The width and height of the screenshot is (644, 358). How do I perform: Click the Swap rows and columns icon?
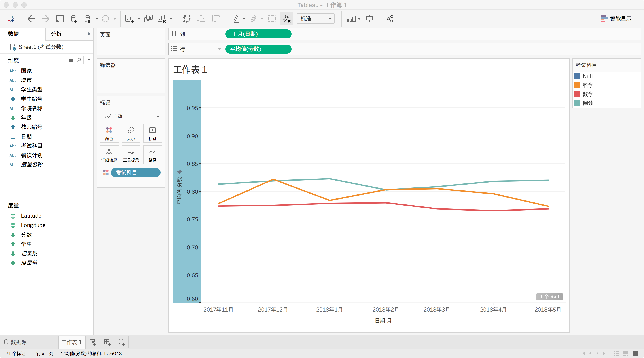coord(186,19)
